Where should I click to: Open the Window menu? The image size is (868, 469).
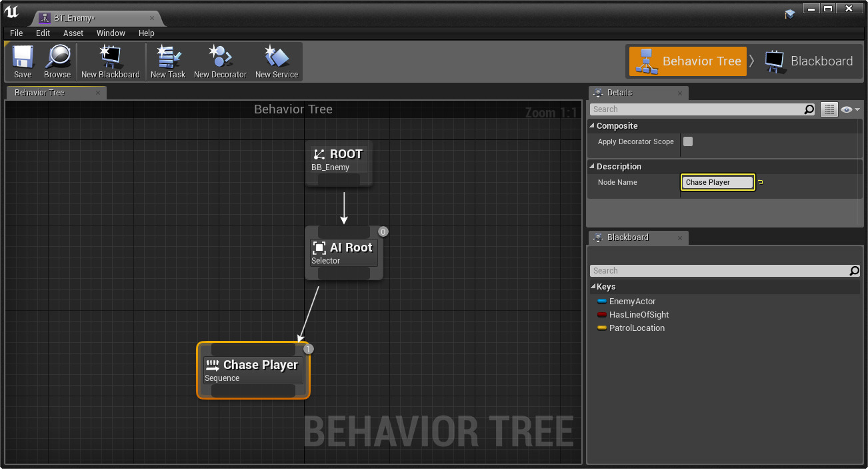pos(111,33)
